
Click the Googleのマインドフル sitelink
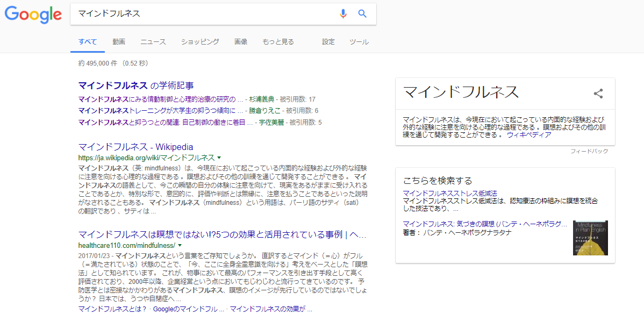point(189,309)
